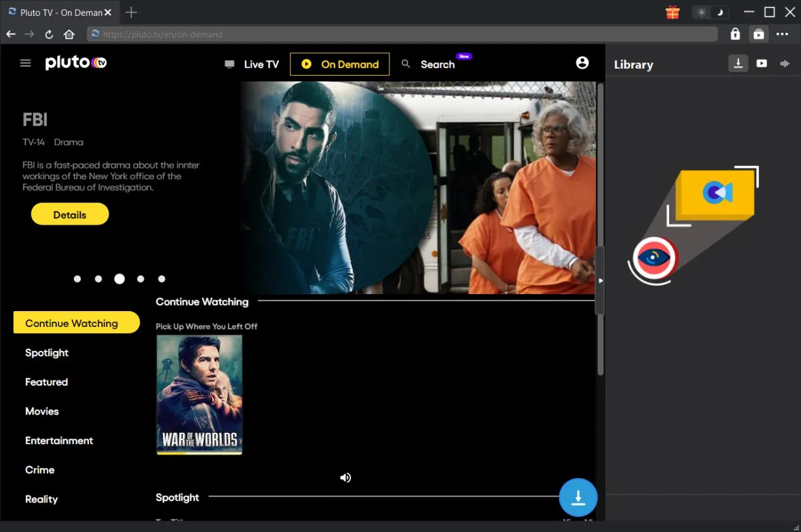Switch to Live TV tab
The height and width of the screenshot is (532, 801).
[x=252, y=64]
